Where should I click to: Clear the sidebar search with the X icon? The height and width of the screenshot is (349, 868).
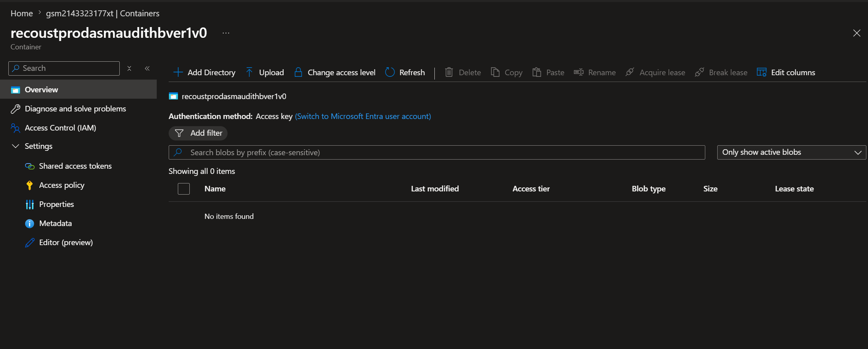click(129, 68)
